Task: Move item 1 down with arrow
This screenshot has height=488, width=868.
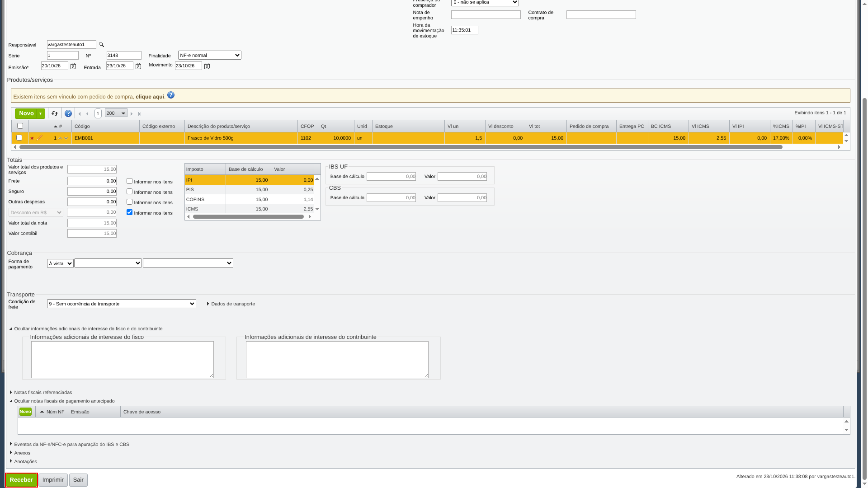Action: coord(66,138)
